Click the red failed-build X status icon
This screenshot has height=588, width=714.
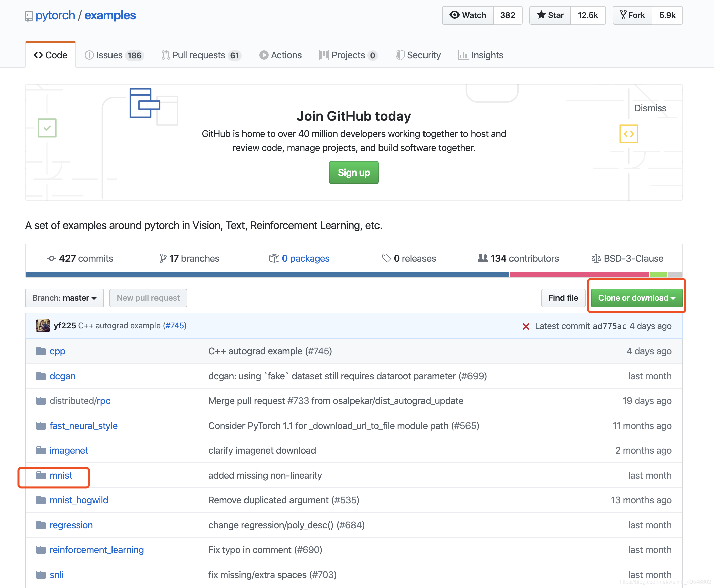526,326
